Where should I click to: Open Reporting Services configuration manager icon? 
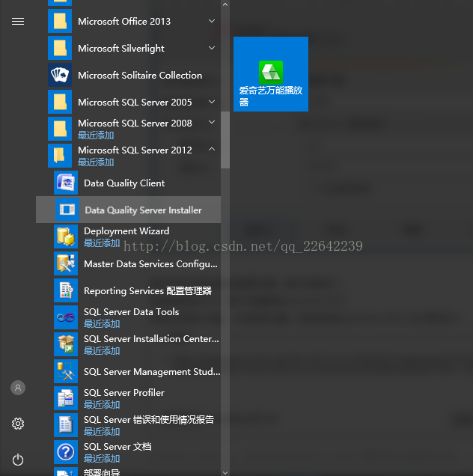(66, 290)
